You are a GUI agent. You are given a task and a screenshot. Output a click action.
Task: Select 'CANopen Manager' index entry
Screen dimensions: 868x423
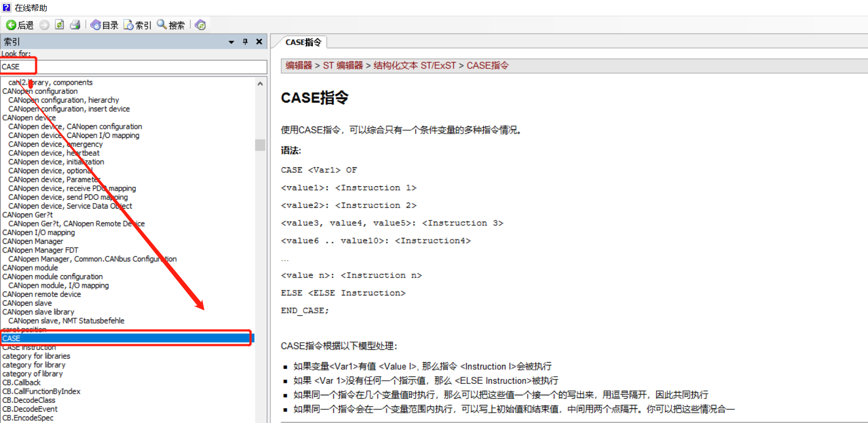click(x=33, y=242)
